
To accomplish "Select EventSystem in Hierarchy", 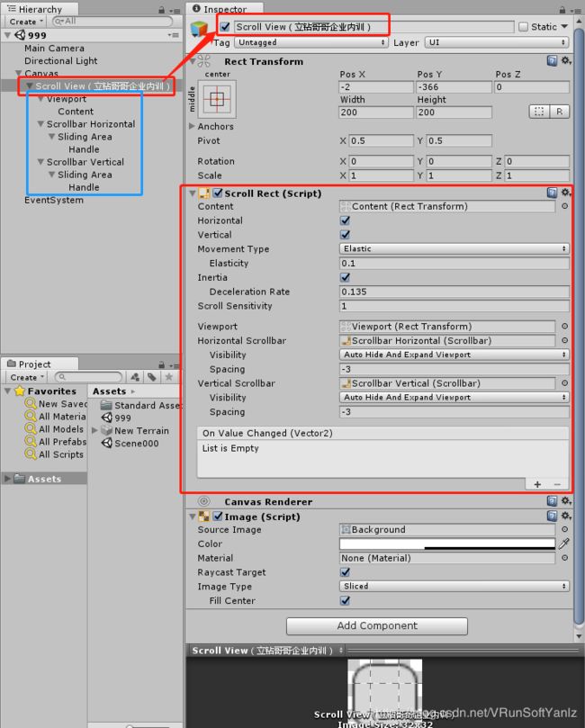I will pos(54,200).
